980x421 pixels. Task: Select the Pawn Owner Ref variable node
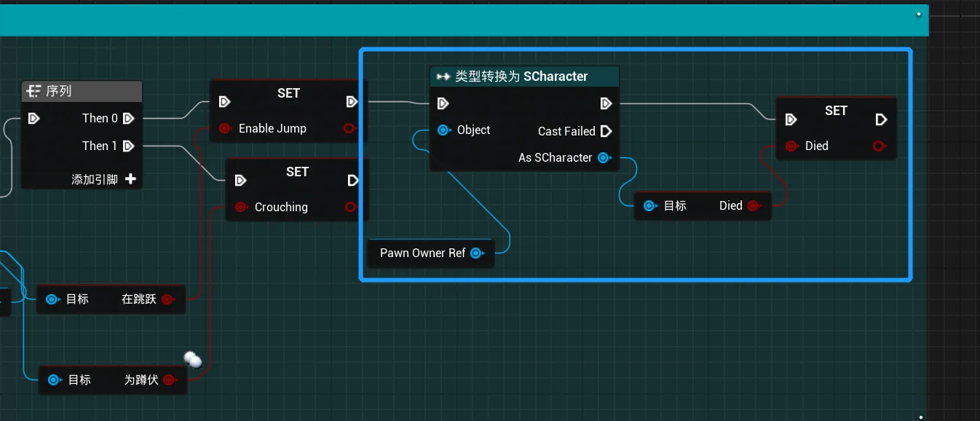pyautogui.click(x=430, y=253)
